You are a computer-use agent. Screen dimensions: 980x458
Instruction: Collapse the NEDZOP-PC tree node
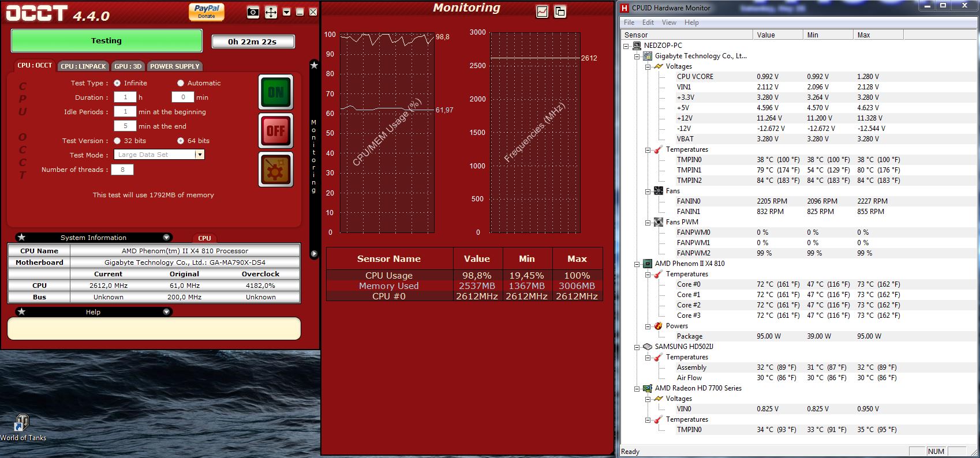point(626,46)
